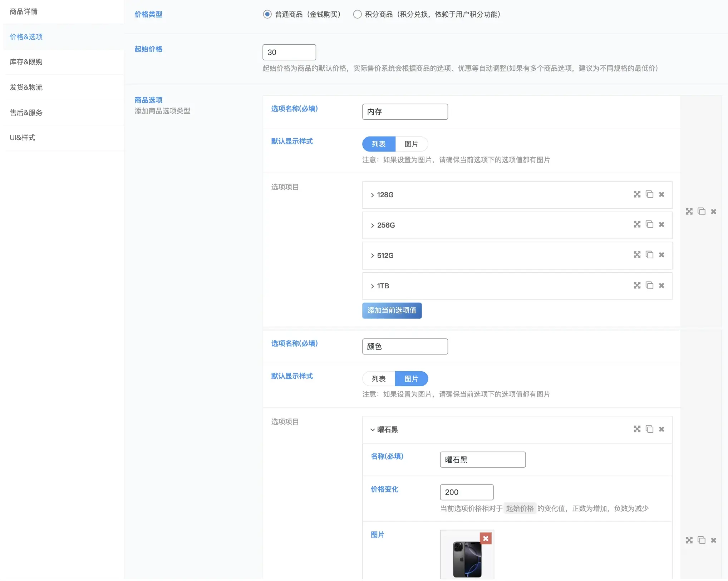Select 普通商品 price type radio
Screen dimensions: 728x581
click(x=267, y=14)
